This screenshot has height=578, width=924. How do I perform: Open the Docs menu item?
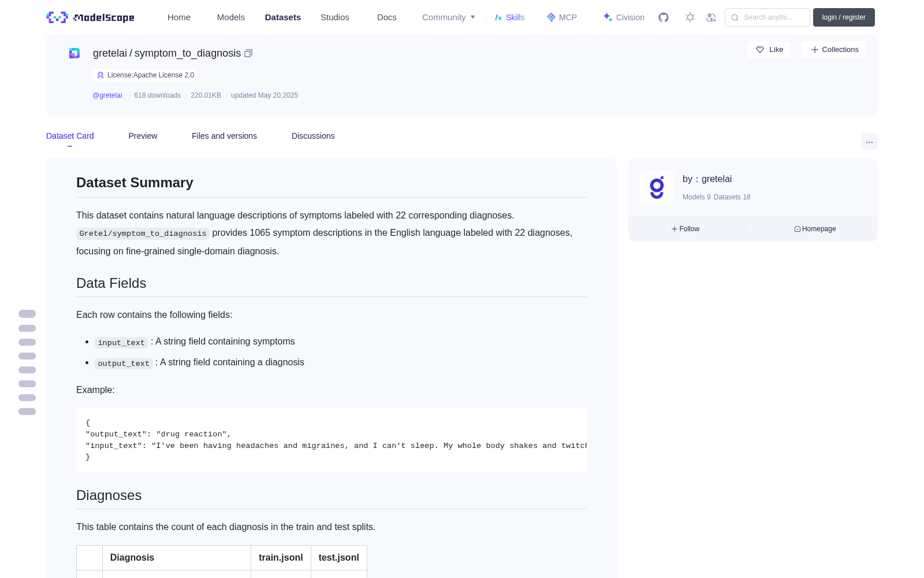coord(387,17)
